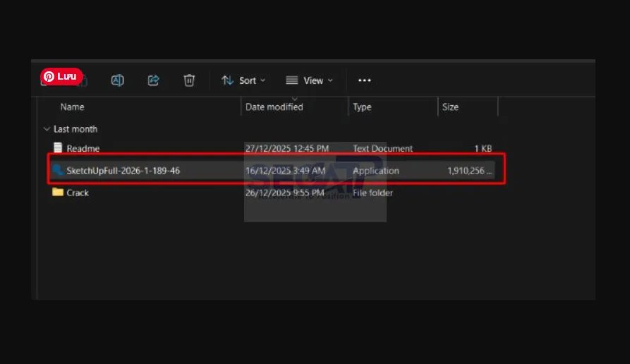Sort by the Type column header
The width and height of the screenshot is (630, 364).
point(362,107)
